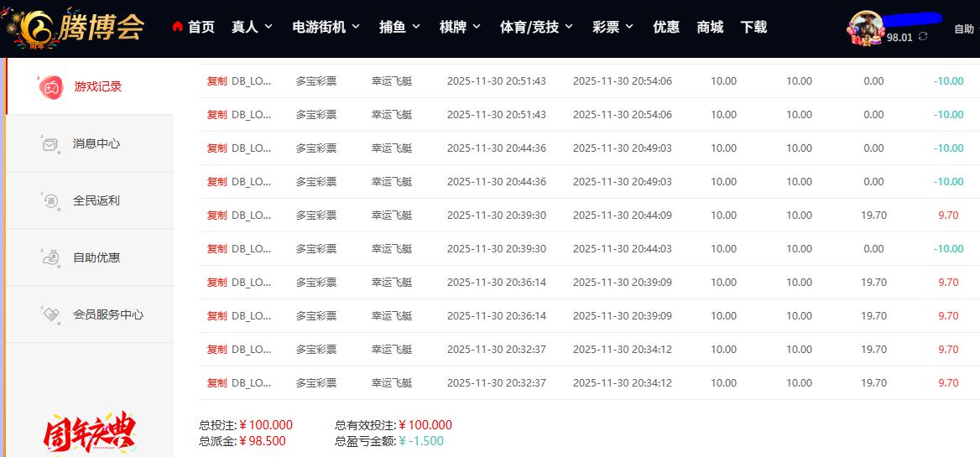Click the 自助优惠 hand icon
Screen dimensions: 980x457
point(51,258)
